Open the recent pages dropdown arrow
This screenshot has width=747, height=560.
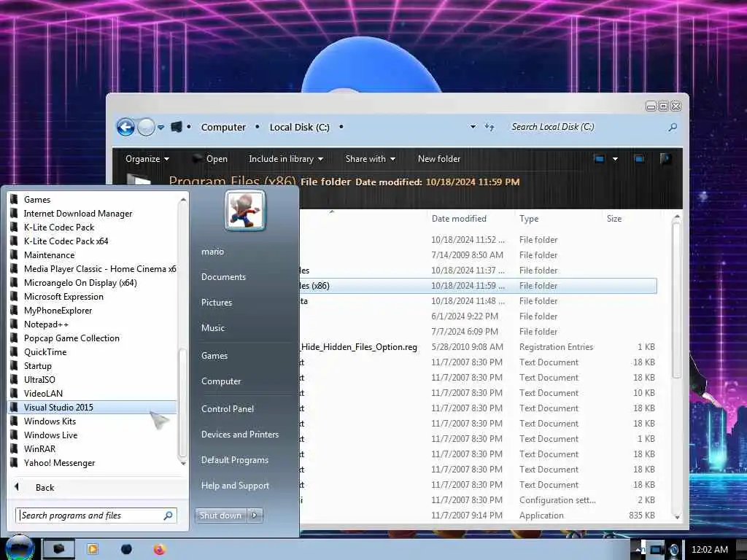coord(161,127)
